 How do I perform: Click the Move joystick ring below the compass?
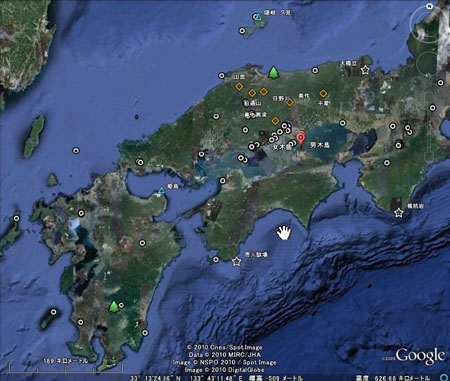pos(428,63)
